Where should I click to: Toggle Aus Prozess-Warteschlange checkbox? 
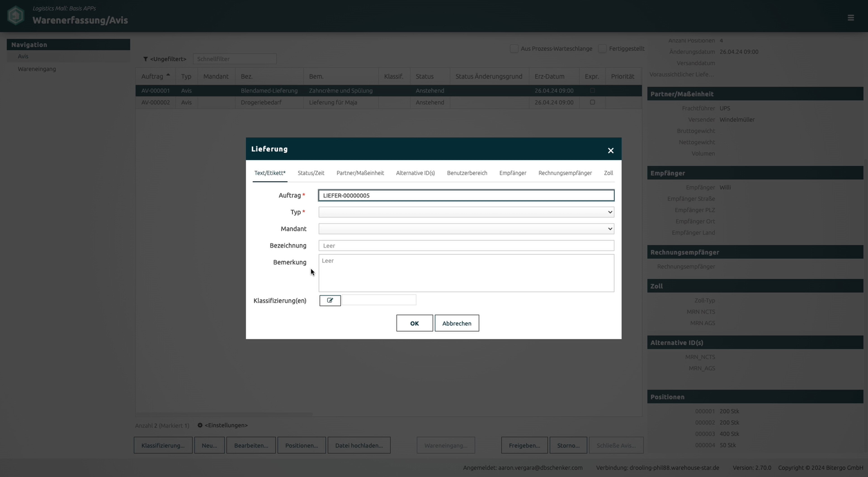[x=514, y=49]
